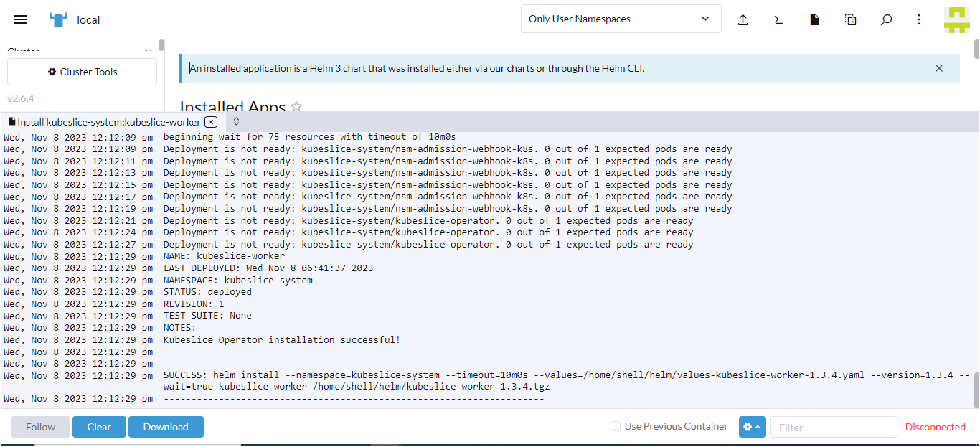Click 'Kubeslice Operator installation successful!' log line
Screen dimensions: 980x447
(282, 340)
